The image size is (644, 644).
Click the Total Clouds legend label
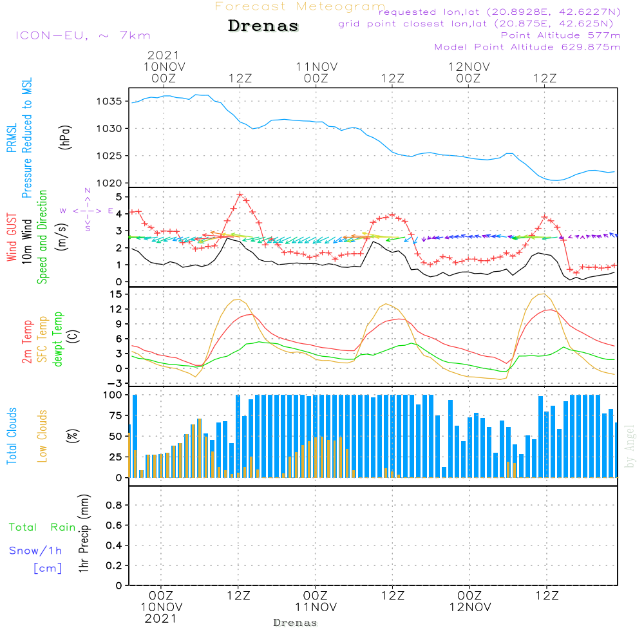(x=11, y=435)
